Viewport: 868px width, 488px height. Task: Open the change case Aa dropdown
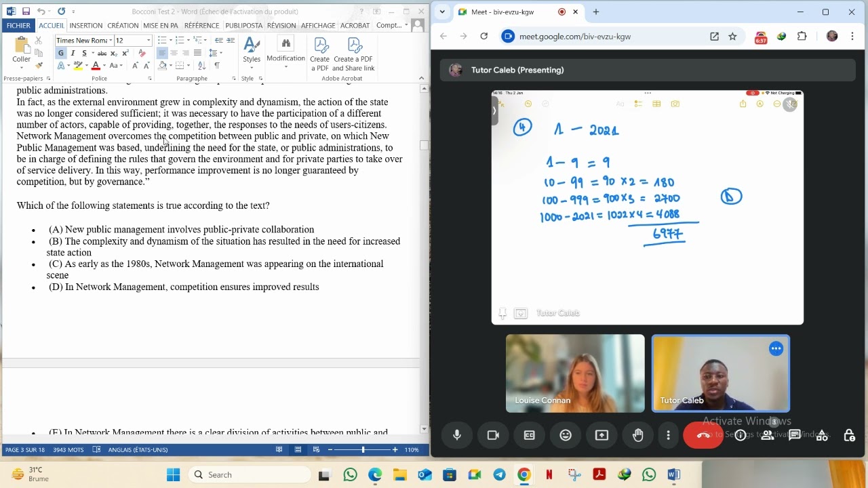coord(116,66)
